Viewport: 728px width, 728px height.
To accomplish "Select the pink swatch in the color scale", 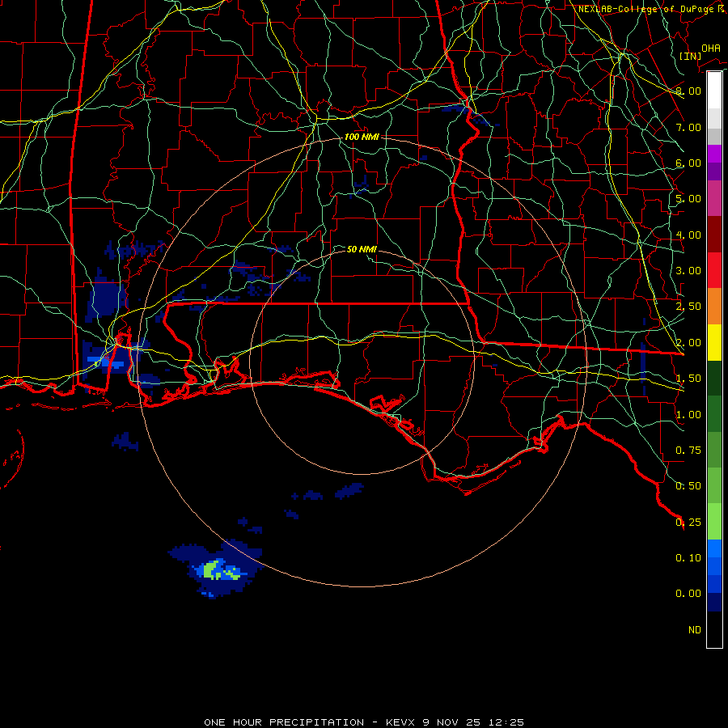I will 714,198.
